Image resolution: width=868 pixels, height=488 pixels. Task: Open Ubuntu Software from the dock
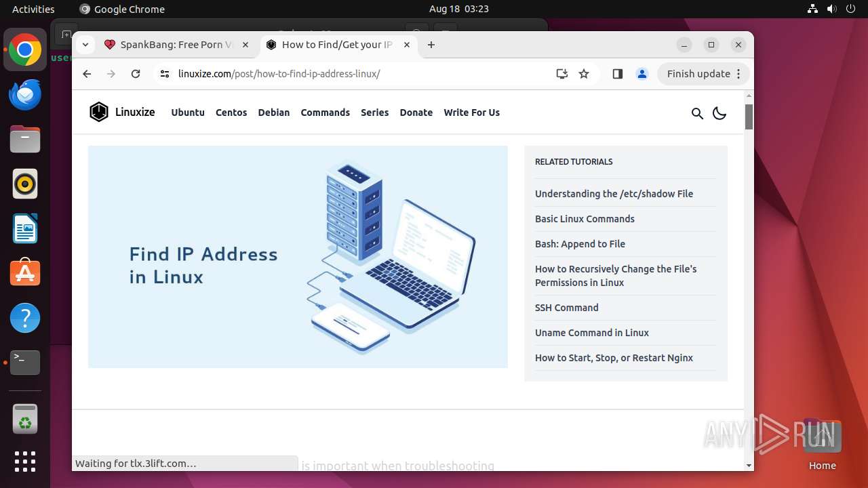point(25,272)
